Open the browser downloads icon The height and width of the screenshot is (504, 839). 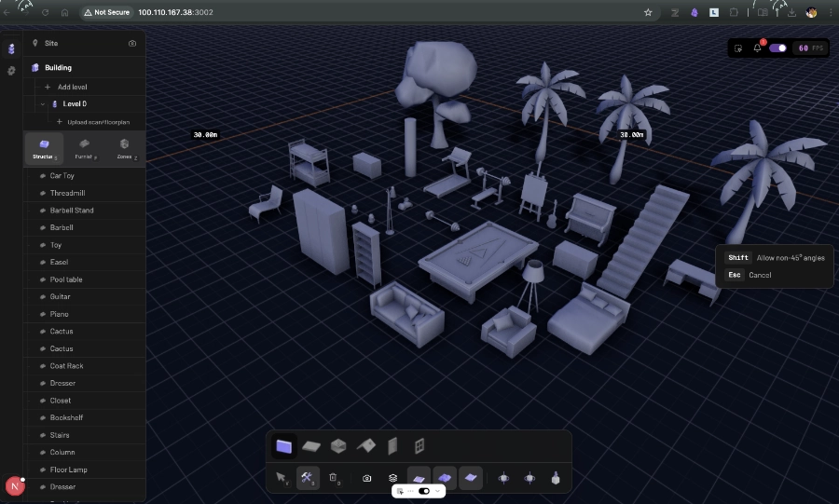click(791, 12)
